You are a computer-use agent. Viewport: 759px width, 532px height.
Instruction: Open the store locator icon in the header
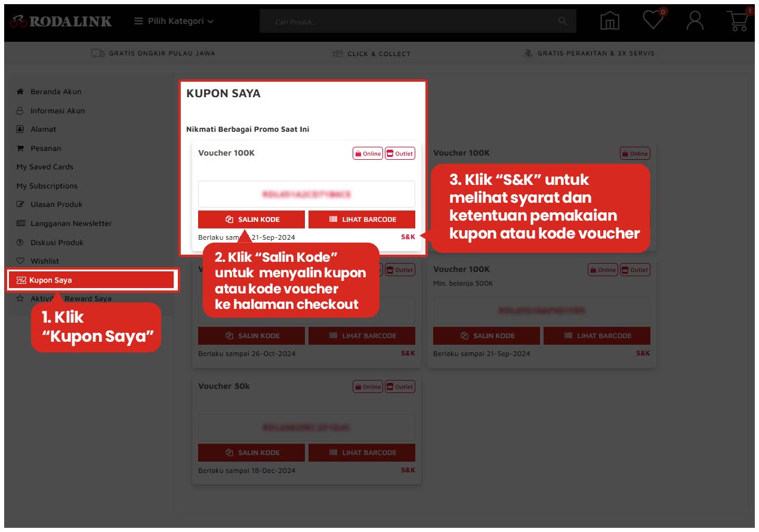click(610, 20)
